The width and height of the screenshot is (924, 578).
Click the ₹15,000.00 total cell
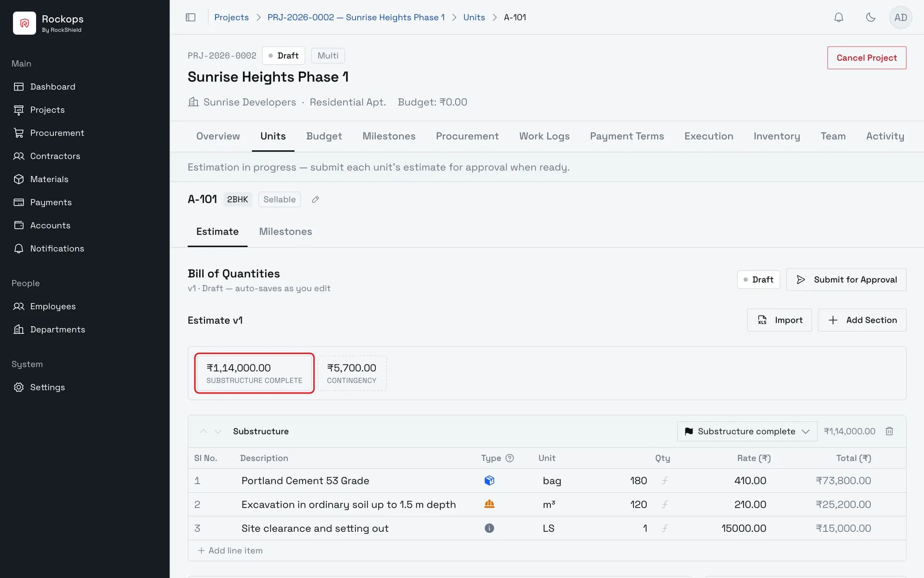click(x=843, y=528)
